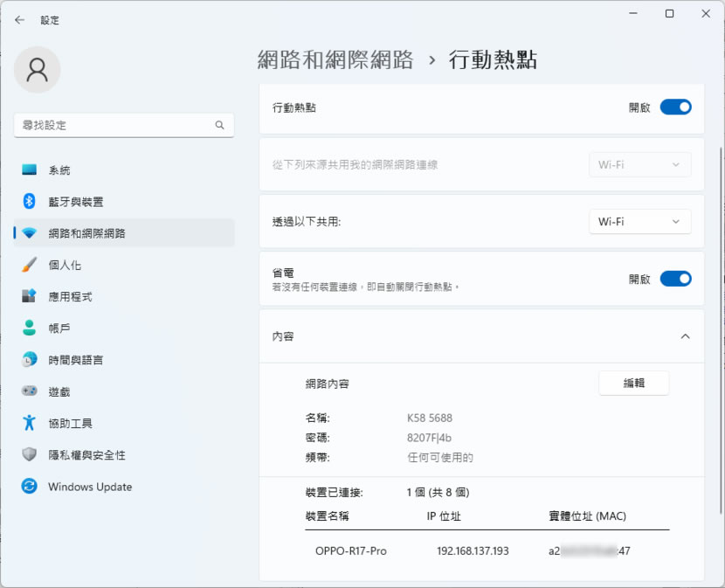Open 應用程式 settings page
Image resolution: width=725 pixels, height=588 pixels.
(124, 296)
